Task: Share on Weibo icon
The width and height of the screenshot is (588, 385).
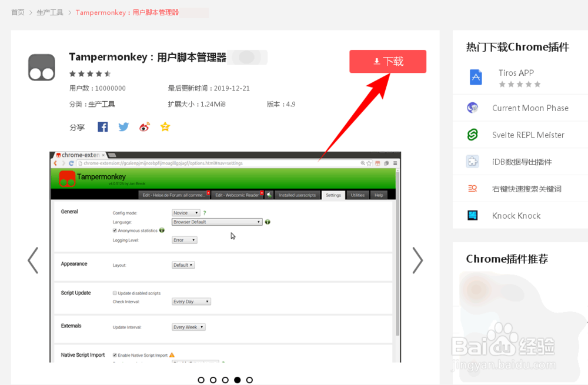Action: [145, 127]
